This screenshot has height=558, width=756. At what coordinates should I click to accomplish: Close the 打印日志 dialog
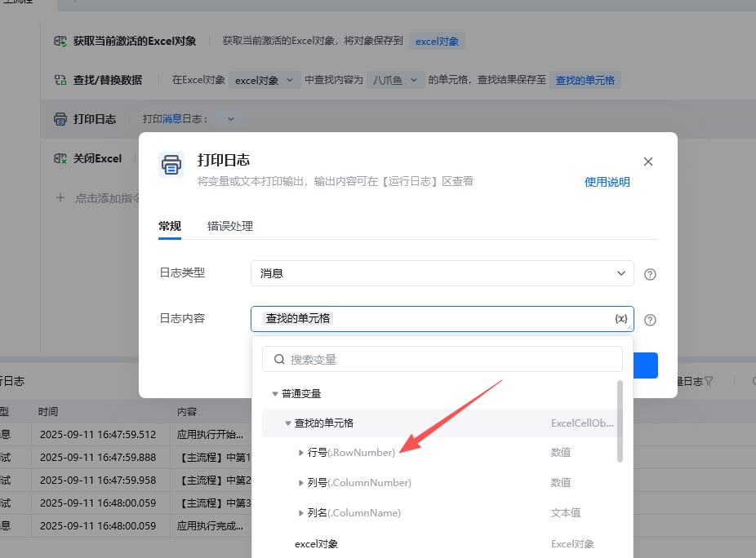coord(648,162)
